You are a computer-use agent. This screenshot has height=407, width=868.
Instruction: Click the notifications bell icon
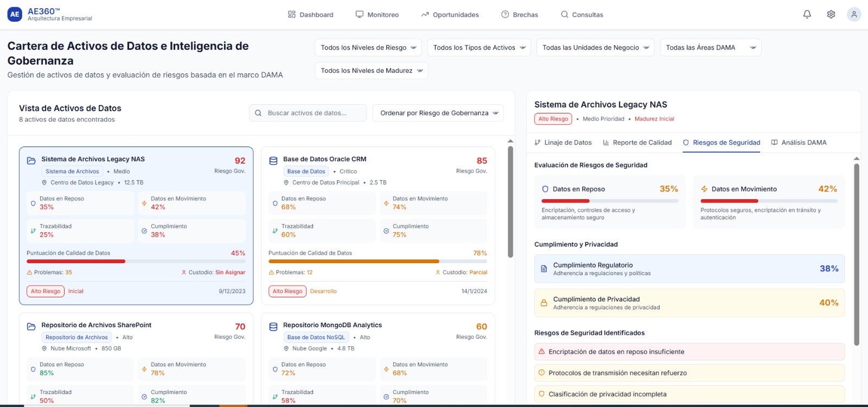pyautogui.click(x=807, y=15)
